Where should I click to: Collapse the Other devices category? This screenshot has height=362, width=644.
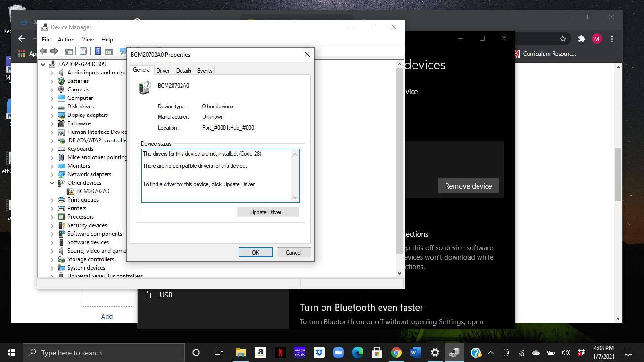tap(52, 183)
